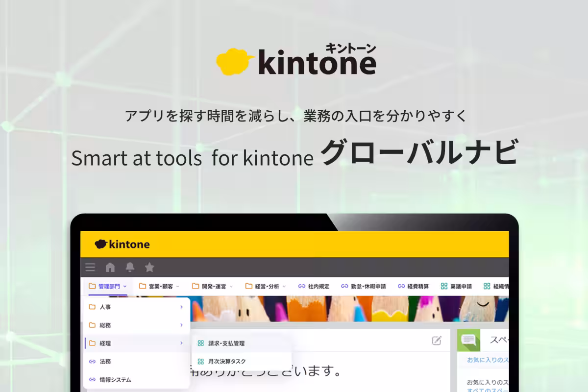Screen dimensions: 588x392
Task: Click the kintone logo in the yellow header
Action: pos(122,244)
